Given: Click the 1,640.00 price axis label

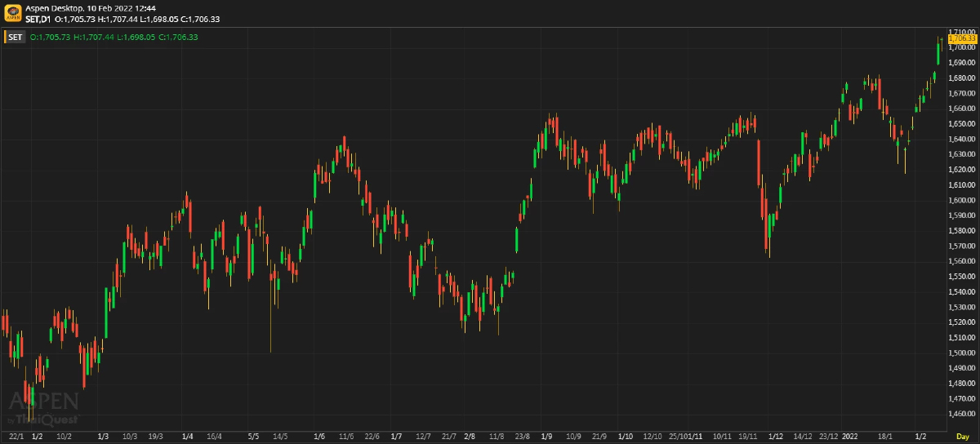Looking at the screenshot, I should pos(964,139).
